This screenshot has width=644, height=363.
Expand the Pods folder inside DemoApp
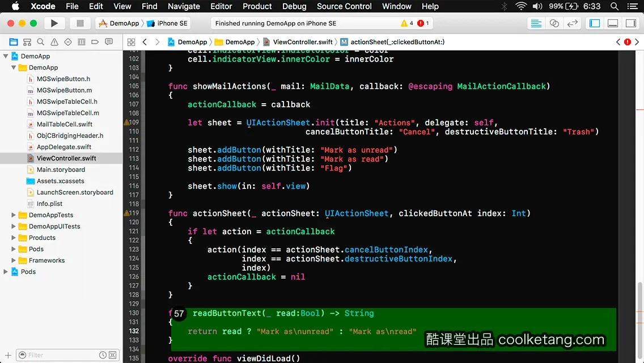click(x=14, y=249)
